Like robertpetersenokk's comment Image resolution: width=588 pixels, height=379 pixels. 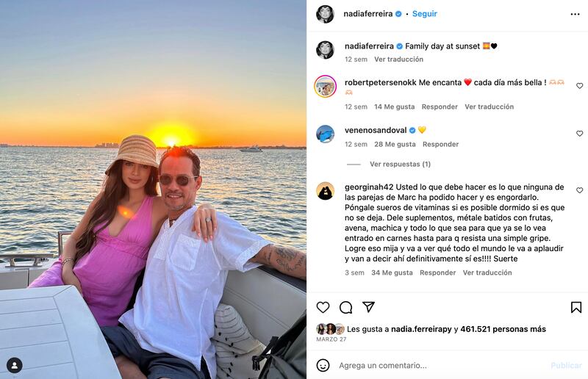(x=579, y=86)
